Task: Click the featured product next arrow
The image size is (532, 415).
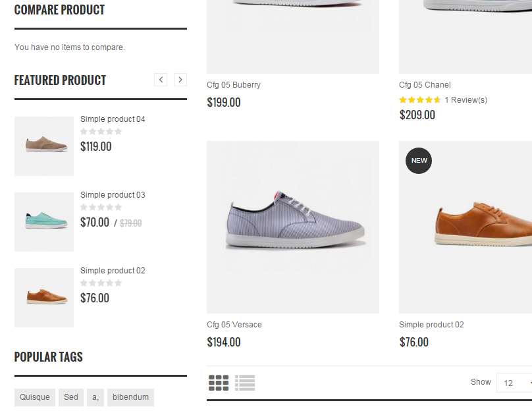Action: pos(180,80)
